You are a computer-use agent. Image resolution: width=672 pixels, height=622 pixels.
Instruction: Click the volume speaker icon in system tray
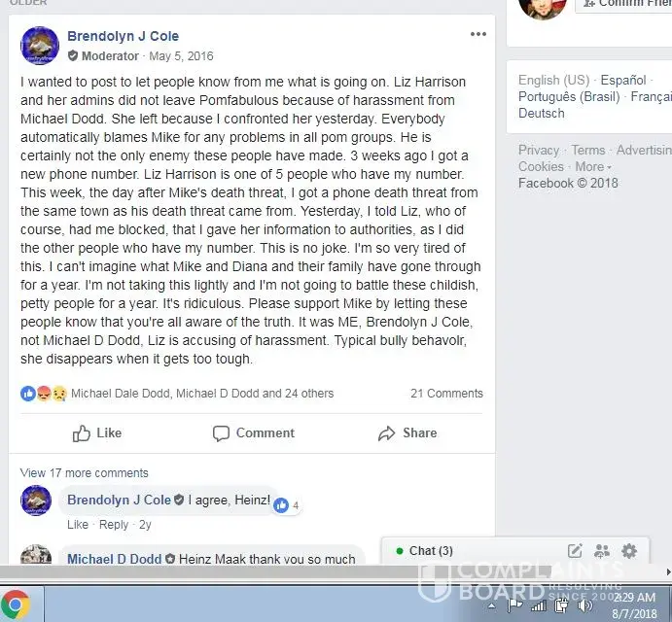[x=584, y=605]
